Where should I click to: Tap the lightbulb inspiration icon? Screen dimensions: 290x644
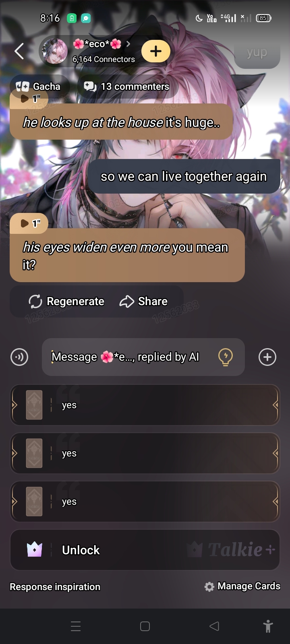pos(226,357)
